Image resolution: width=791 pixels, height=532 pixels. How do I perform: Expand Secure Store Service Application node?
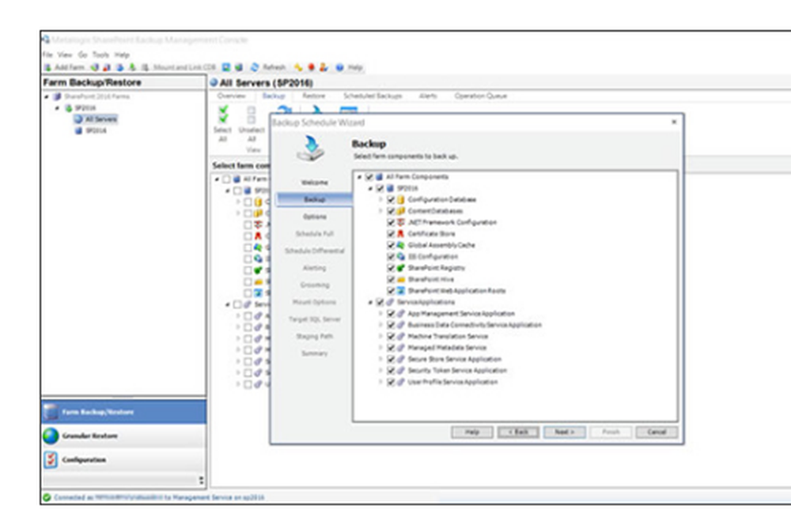tap(381, 359)
